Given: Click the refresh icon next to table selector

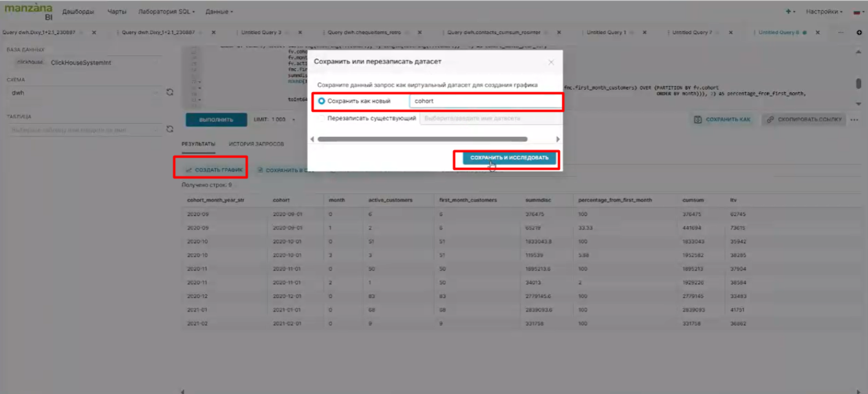Looking at the screenshot, I should click(170, 129).
